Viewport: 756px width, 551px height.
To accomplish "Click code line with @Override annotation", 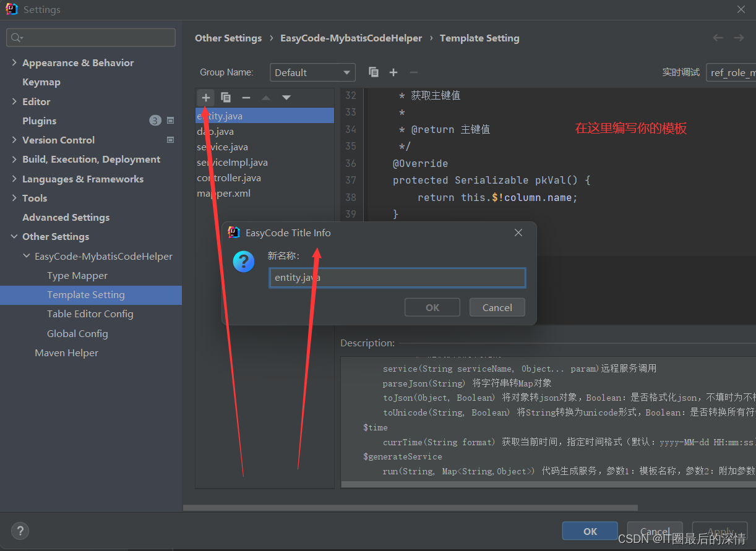I will (420, 163).
